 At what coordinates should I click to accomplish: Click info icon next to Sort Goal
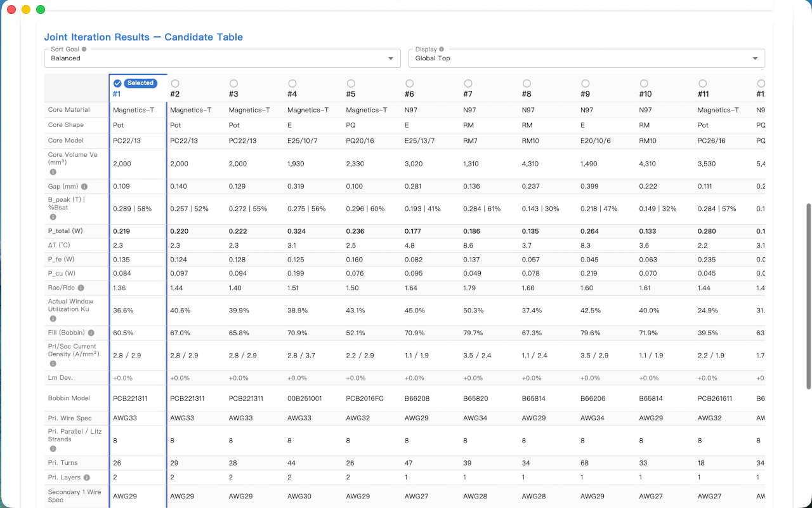84,49
